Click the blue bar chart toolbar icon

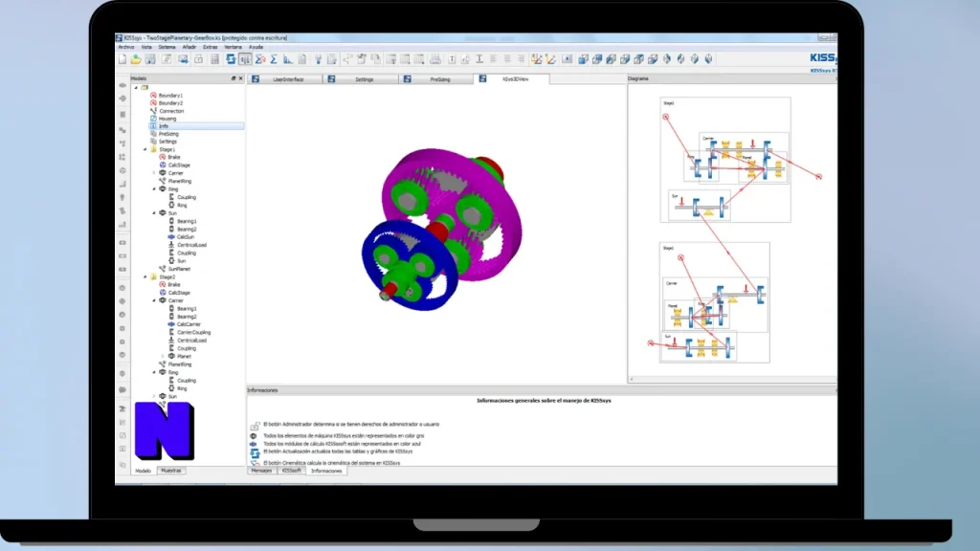coord(287,59)
